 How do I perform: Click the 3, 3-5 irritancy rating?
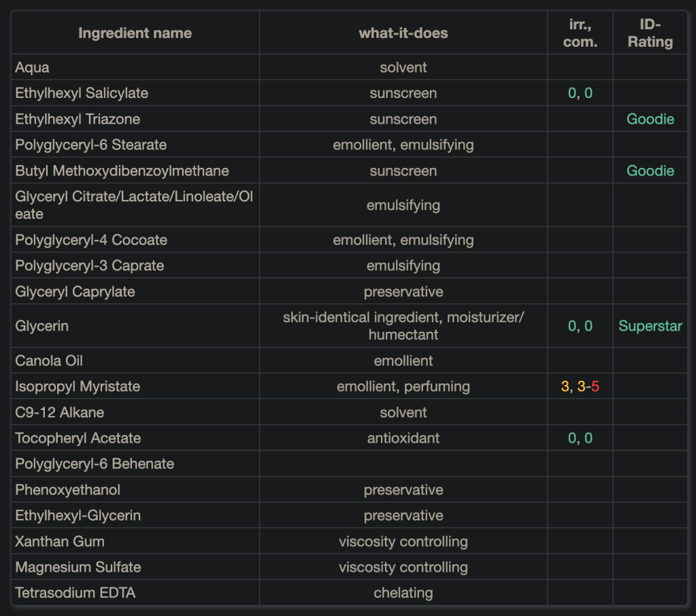coord(580,386)
